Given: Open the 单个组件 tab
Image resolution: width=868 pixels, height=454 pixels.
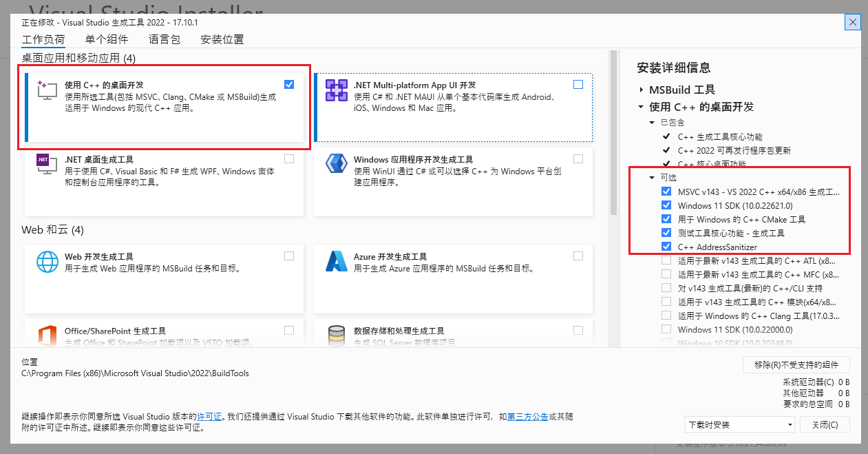Looking at the screenshot, I should point(107,40).
